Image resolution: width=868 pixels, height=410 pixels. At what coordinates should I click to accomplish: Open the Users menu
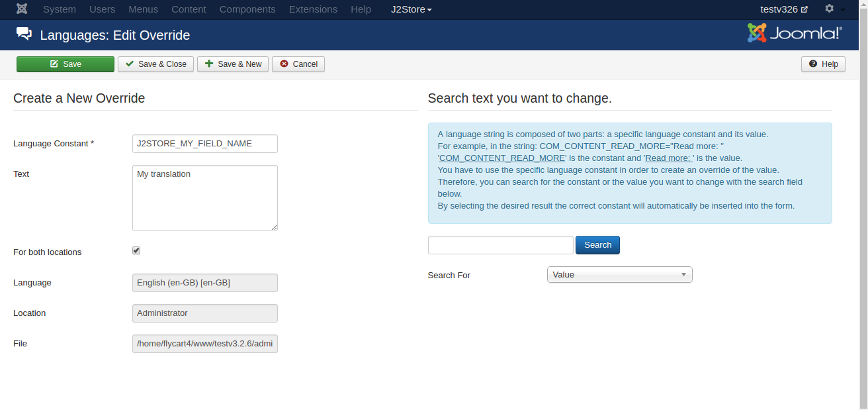(x=102, y=9)
